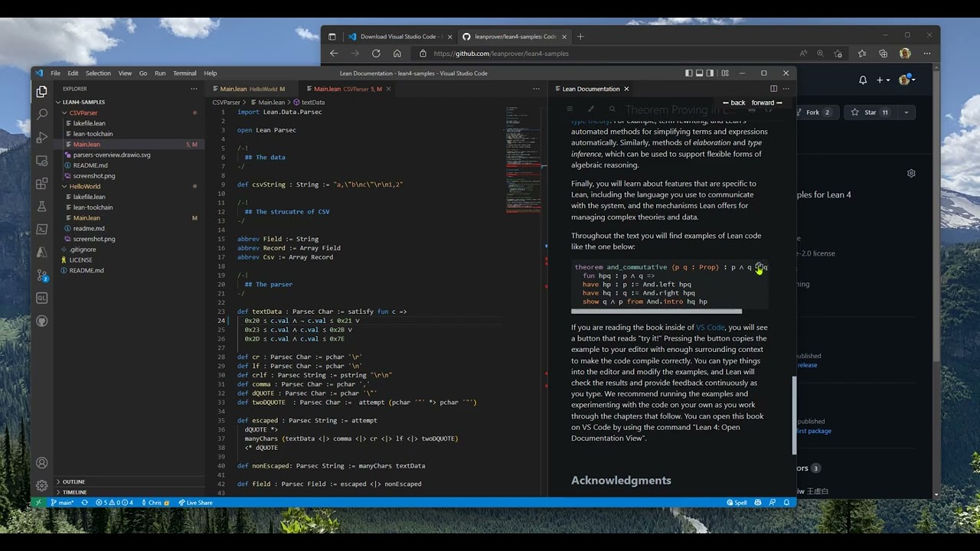This screenshot has height=551, width=980.
Task: Open the Terminal menu
Action: coord(185,73)
